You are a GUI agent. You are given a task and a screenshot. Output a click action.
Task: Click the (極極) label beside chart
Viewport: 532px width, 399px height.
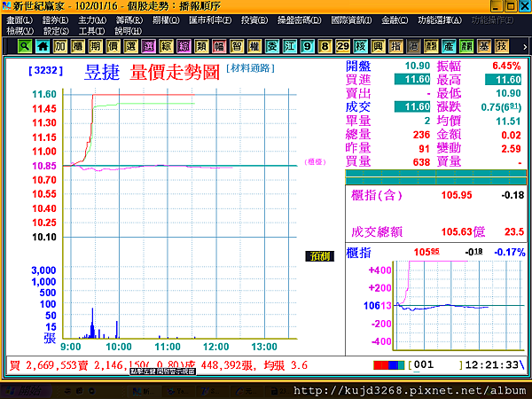[x=315, y=162]
